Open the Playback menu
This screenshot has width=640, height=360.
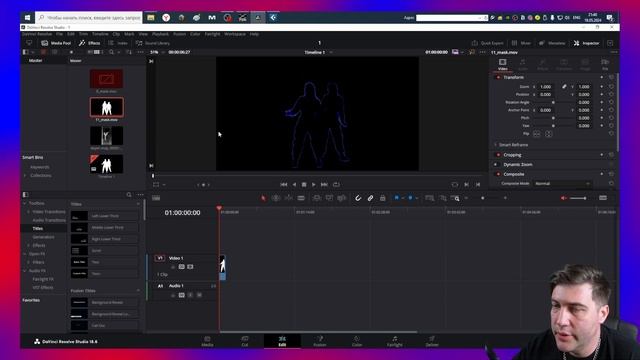(160, 34)
